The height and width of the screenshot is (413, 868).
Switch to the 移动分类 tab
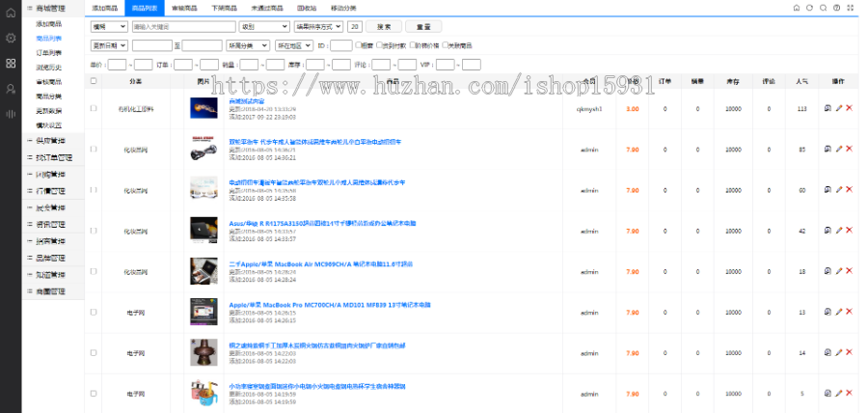point(343,9)
